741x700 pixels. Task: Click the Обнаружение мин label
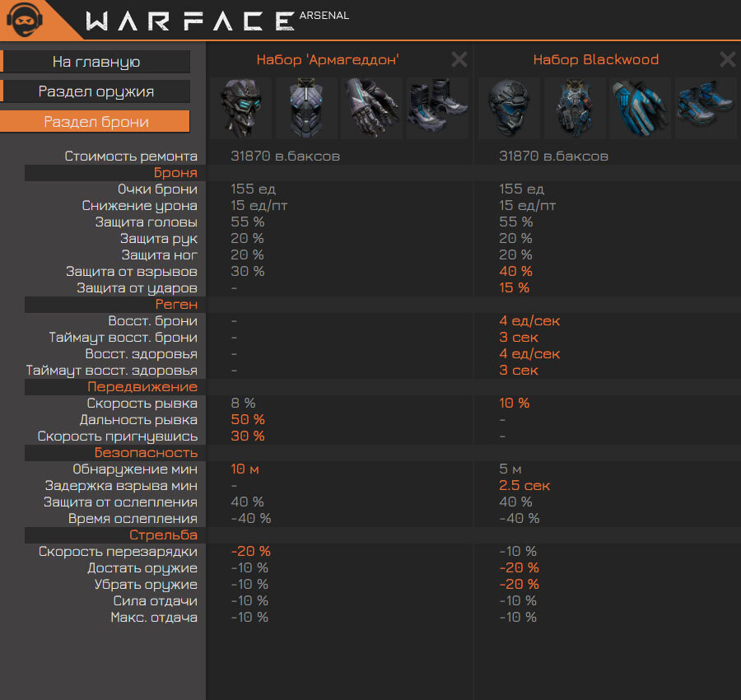[x=135, y=469]
